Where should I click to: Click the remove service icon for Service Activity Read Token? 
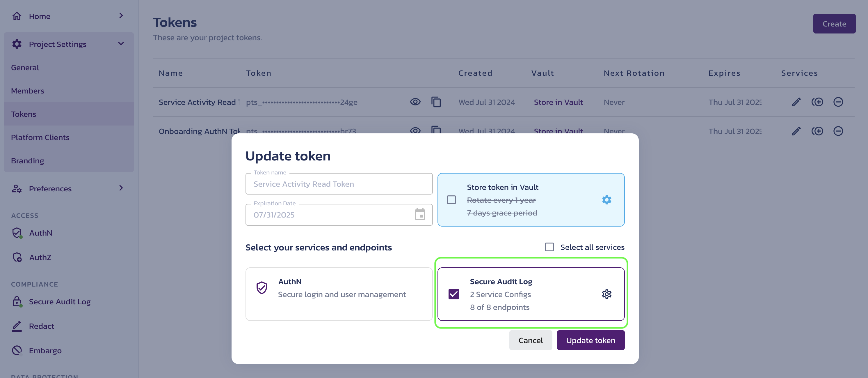(x=839, y=101)
